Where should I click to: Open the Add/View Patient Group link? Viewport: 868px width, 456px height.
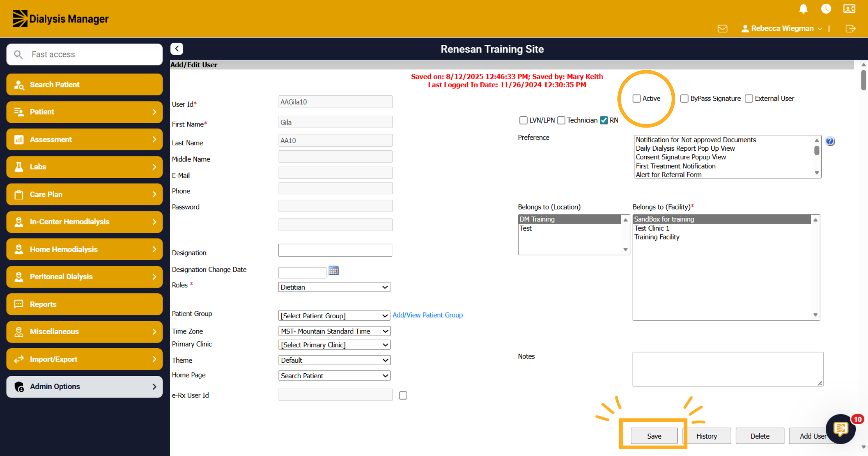coord(427,315)
